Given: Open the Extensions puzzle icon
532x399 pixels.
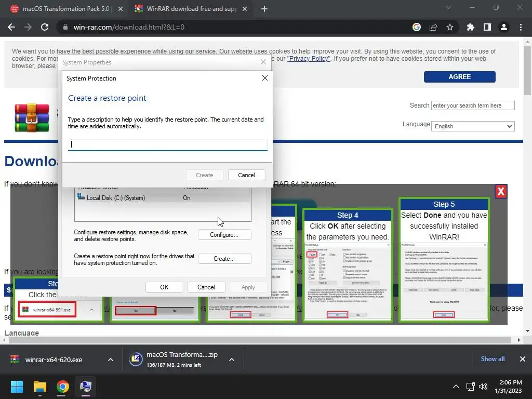Looking at the screenshot, I should pyautogui.click(x=471, y=27).
